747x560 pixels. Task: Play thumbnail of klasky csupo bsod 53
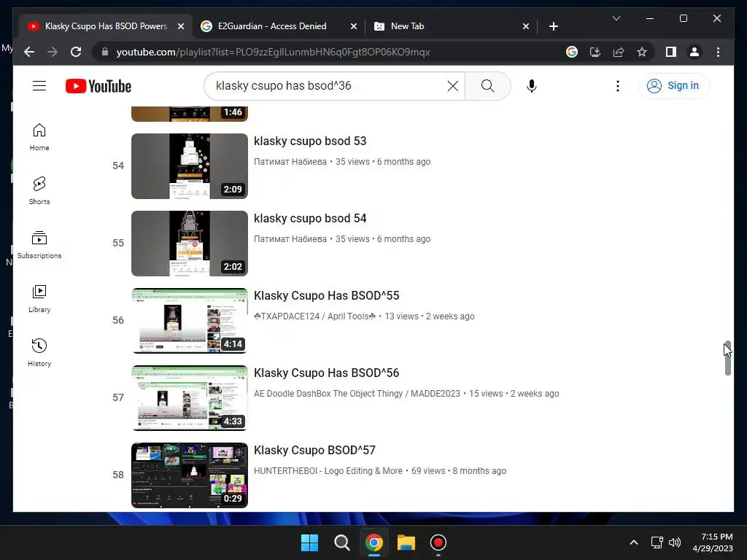(190, 166)
